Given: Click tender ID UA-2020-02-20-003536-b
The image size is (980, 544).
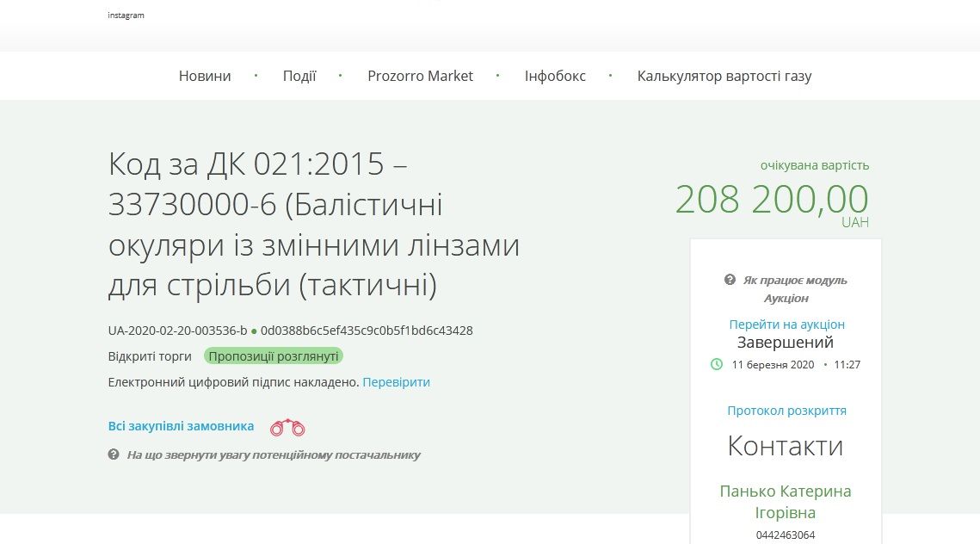Looking at the screenshot, I should (x=177, y=331).
